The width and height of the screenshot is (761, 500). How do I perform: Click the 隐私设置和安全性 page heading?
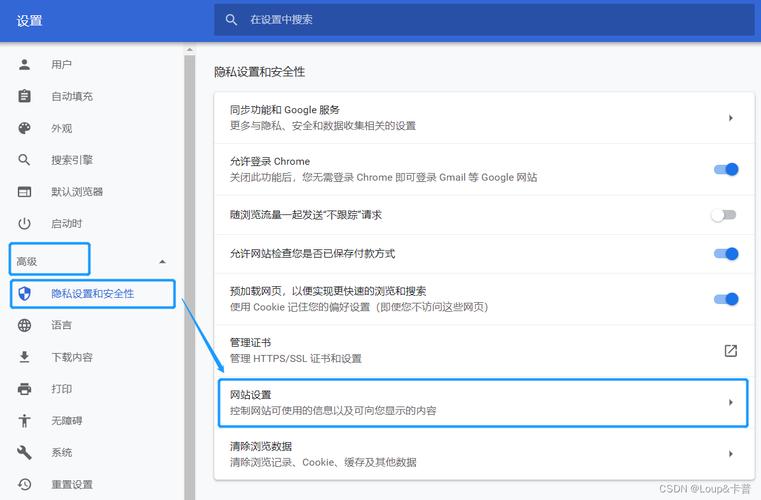click(260, 72)
